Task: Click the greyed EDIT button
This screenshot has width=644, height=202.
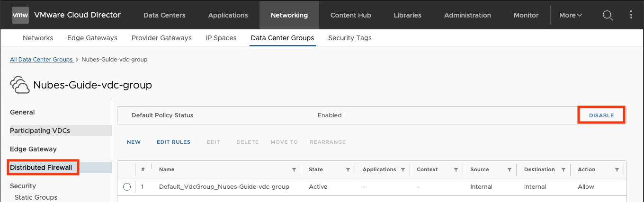Action: [x=214, y=142]
